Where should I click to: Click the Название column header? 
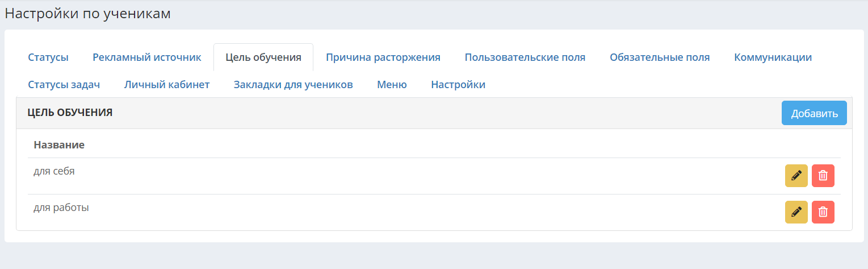pyautogui.click(x=59, y=144)
